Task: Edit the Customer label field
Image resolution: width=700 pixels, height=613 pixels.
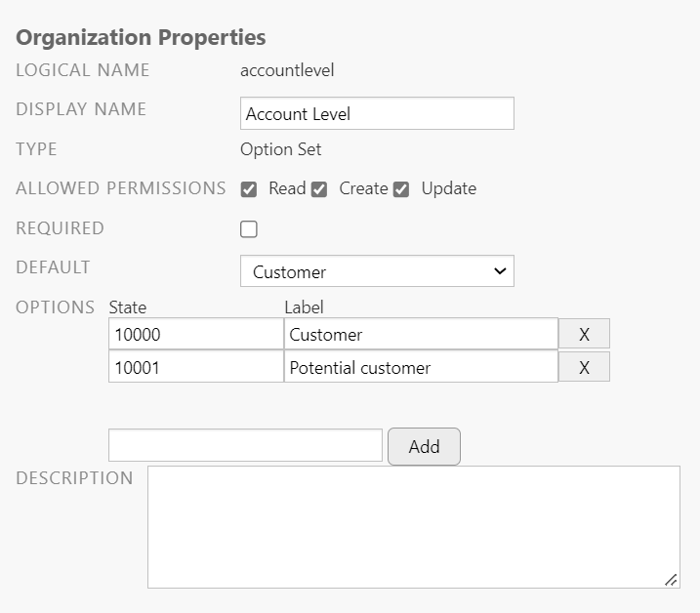Action: (x=421, y=334)
